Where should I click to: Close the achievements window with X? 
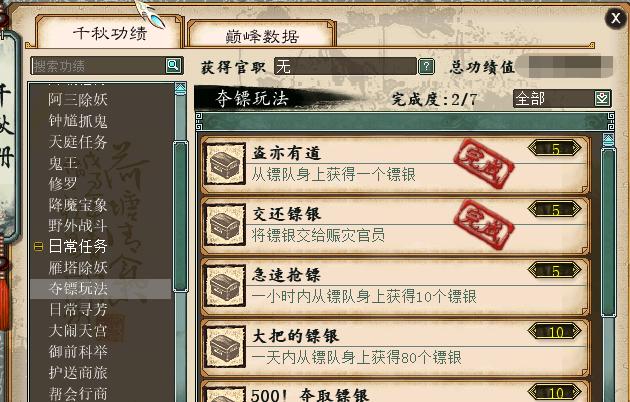[615, 18]
